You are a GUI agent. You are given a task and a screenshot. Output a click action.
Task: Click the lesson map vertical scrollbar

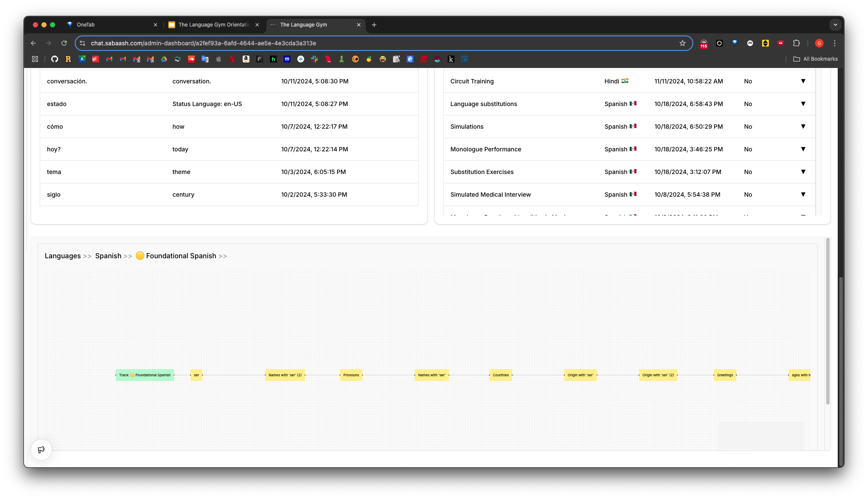(x=828, y=321)
